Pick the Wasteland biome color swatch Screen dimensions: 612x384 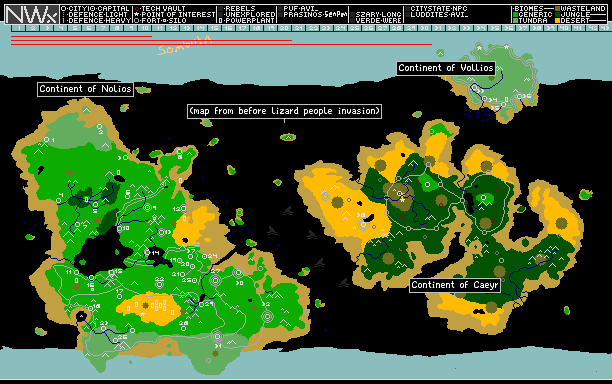coord(558,9)
